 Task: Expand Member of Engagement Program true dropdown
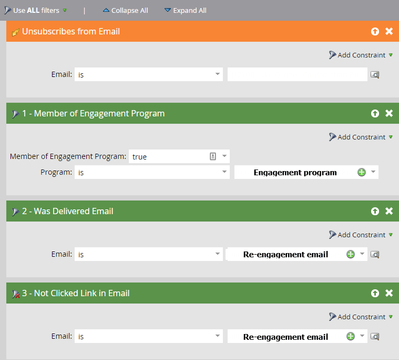coord(224,156)
